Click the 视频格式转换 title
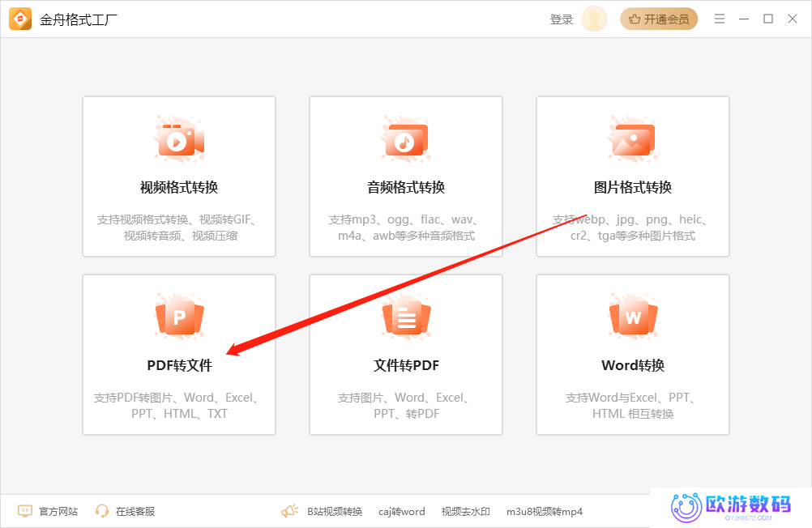Viewport: 812px width, 528px height. click(x=179, y=187)
